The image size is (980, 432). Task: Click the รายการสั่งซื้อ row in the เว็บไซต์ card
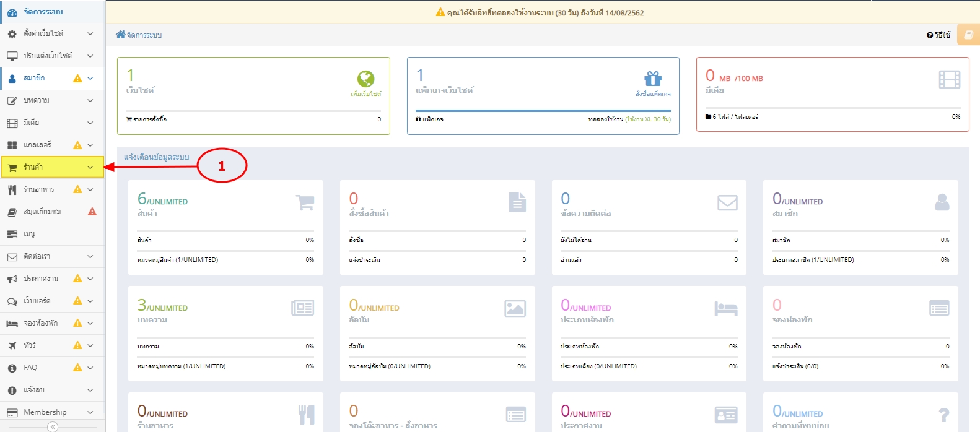tap(253, 119)
